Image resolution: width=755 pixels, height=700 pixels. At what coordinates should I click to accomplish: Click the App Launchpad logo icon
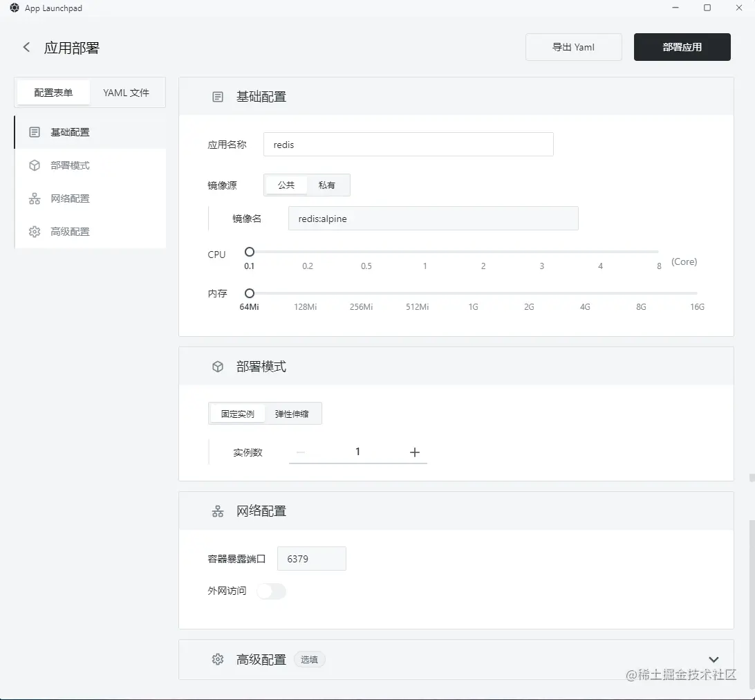click(x=15, y=8)
